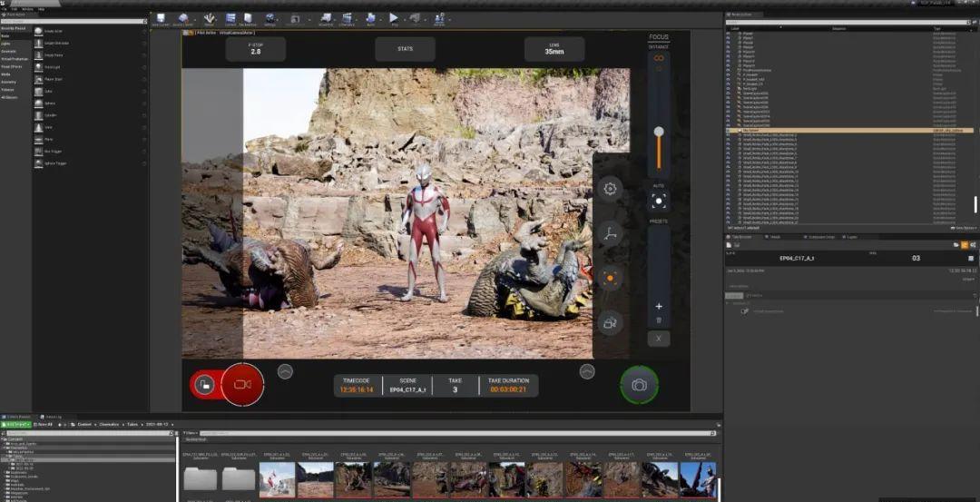
Task: Open the Help menu
Action: (x=41, y=9)
